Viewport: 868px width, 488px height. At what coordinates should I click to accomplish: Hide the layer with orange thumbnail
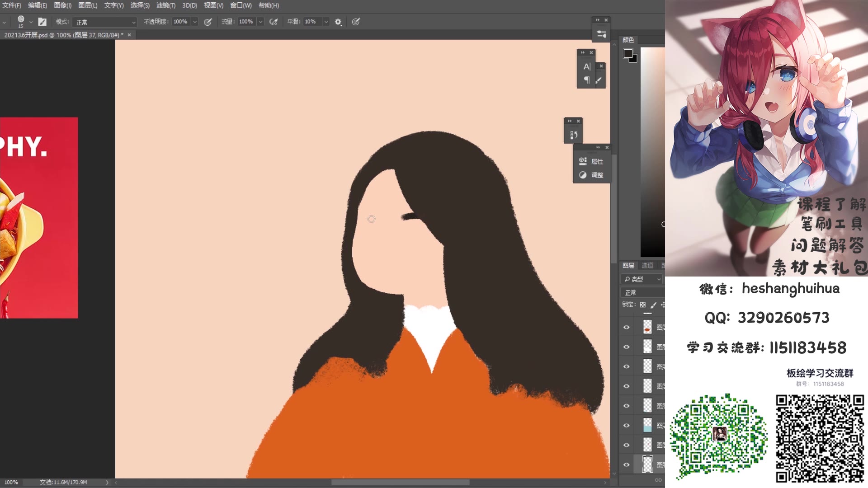coord(627,327)
